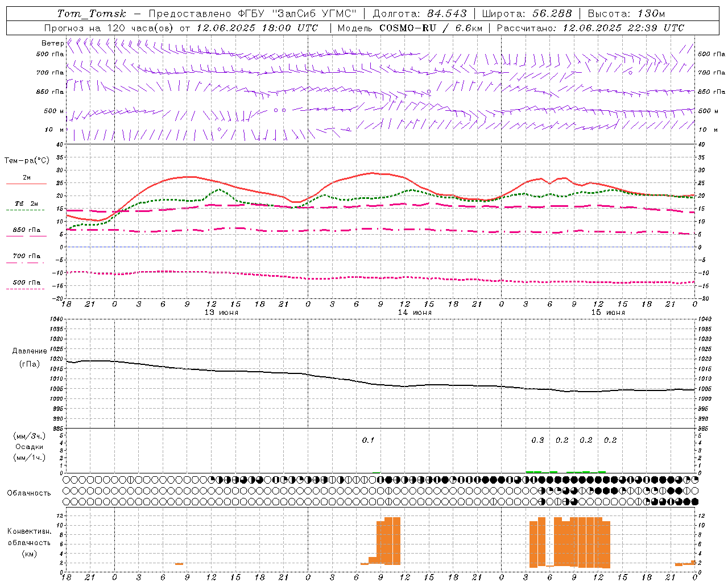The height and width of the screenshot is (582, 728).
Task: Click the 0.3 precipitation value on 15 июня
Action: click(537, 440)
